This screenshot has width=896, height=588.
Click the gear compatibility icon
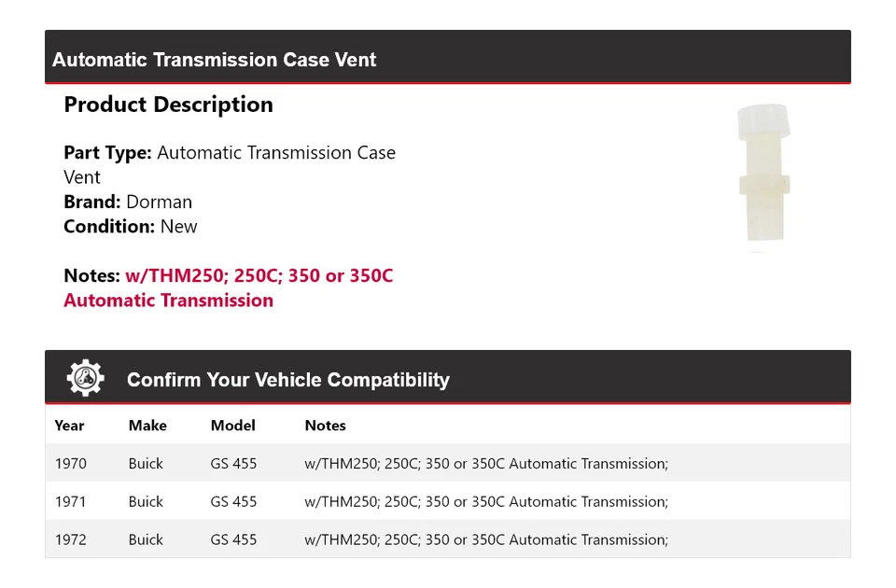86,378
